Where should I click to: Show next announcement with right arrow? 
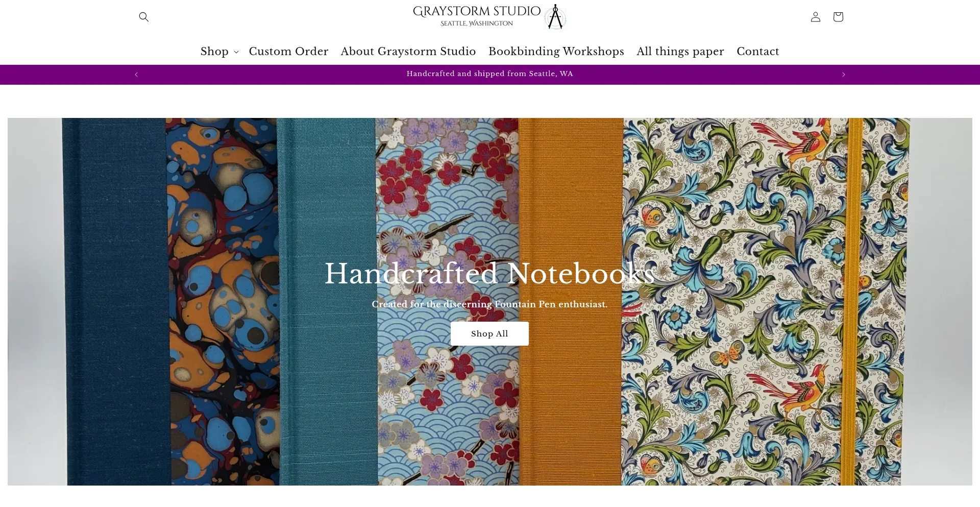pyautogui.click(x=844, y=75)
